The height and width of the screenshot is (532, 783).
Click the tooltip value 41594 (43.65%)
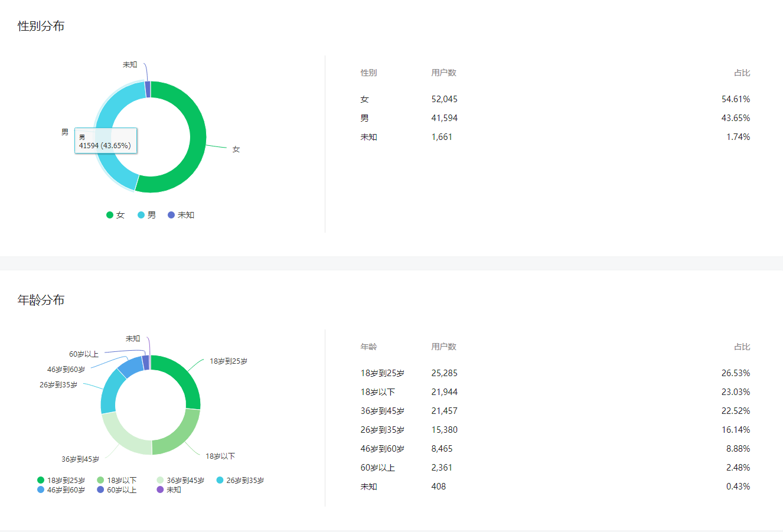105,146
